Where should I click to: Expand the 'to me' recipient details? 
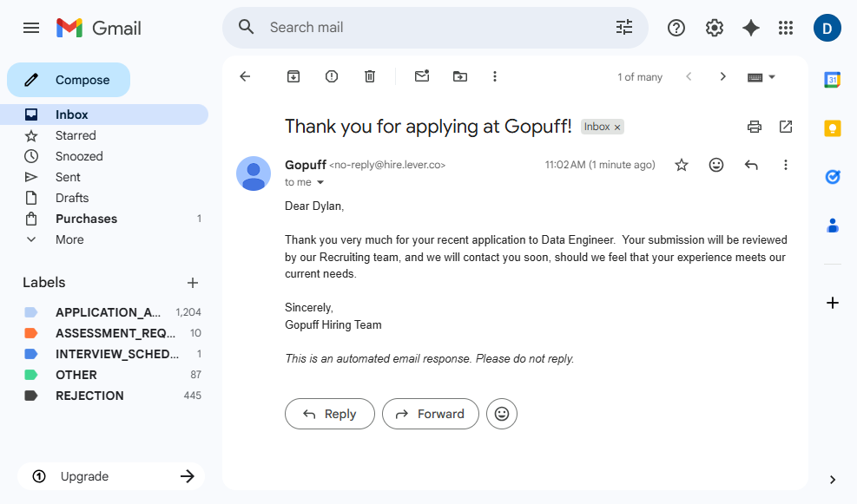coord(320,183)
